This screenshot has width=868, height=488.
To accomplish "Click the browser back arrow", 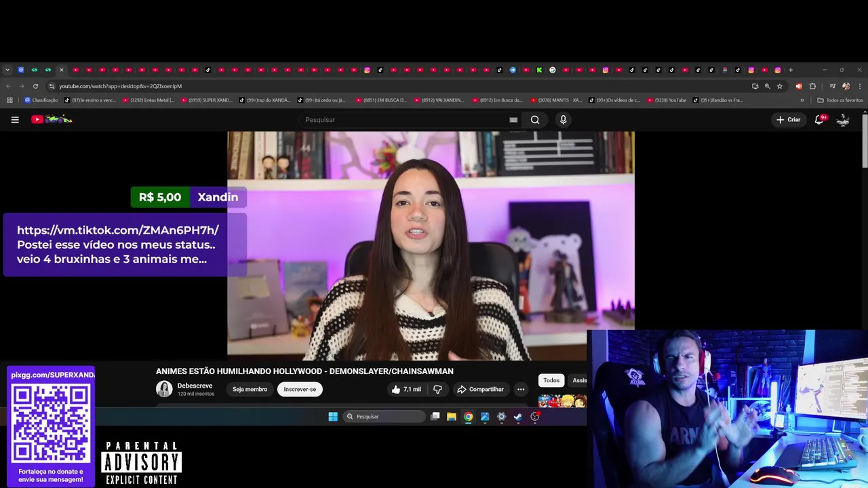I will click(8, 86).
